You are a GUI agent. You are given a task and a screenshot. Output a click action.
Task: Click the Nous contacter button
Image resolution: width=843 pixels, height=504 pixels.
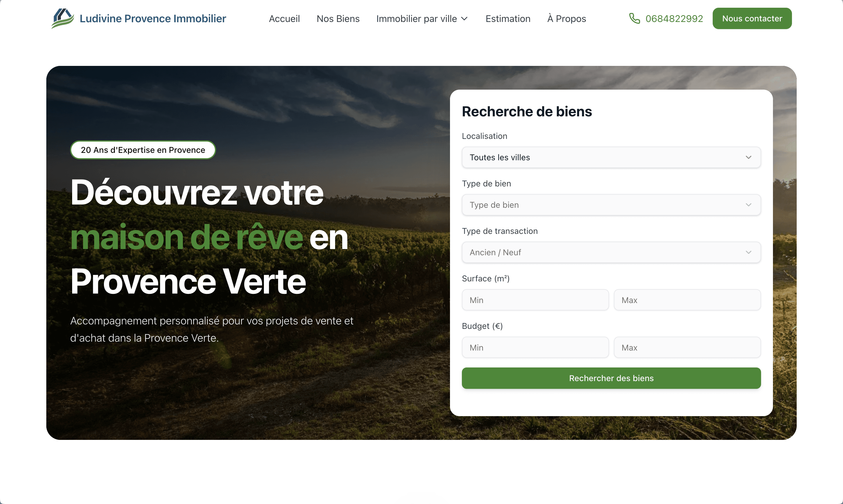pos(752,18)
